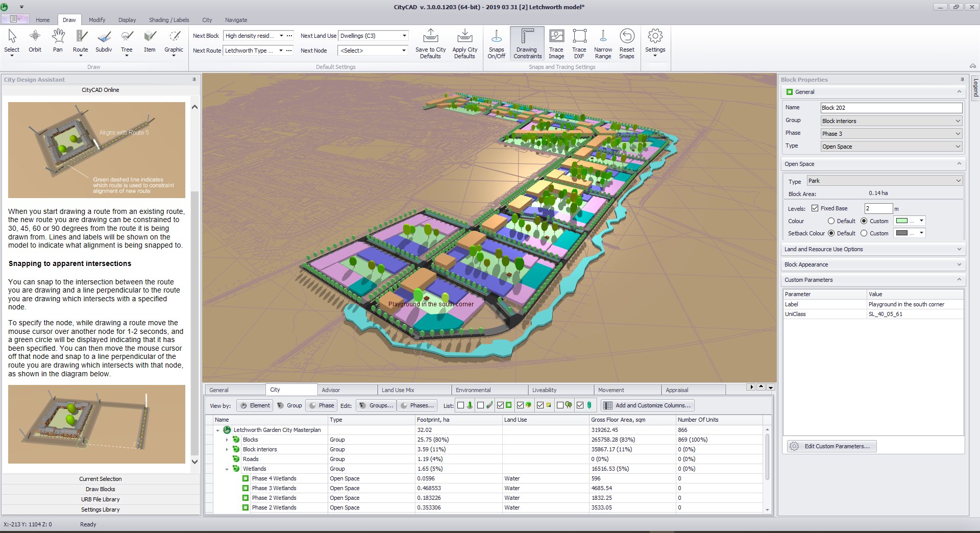Viewport: 980px width, 533px height.
Task: Uncheck the first unchecked filter in List row
Action: pos(460,405)
